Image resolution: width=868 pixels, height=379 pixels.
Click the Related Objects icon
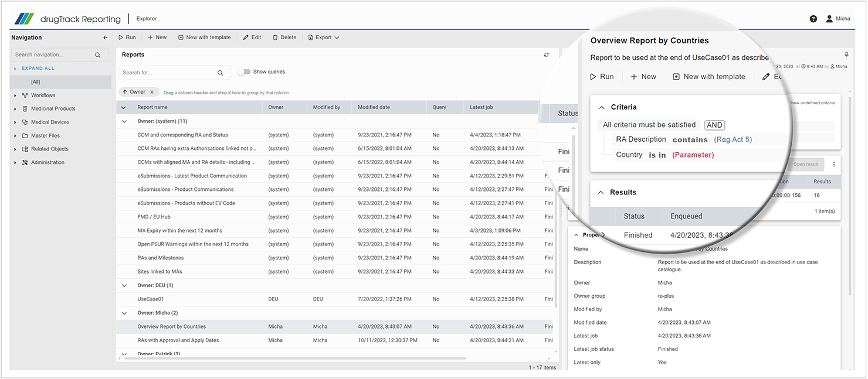(25, 149)
